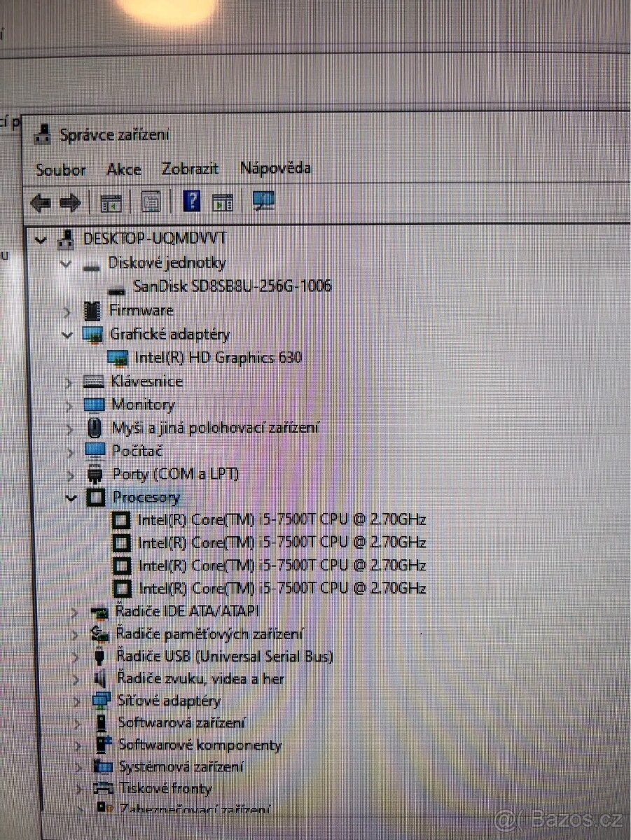Open device properties via toolbar icon
The width and height of the screenshot is (631, 840).
click(149, 202)
